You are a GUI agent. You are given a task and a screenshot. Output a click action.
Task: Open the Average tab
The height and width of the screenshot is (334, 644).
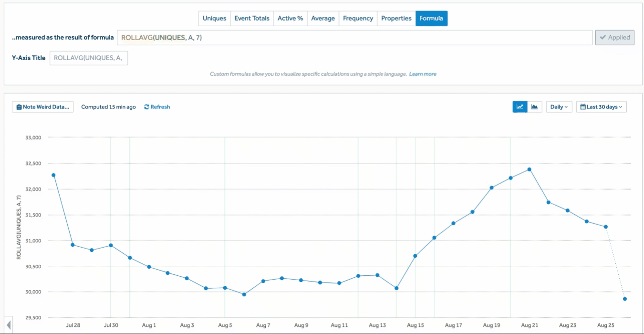click(x=323, y=19)
